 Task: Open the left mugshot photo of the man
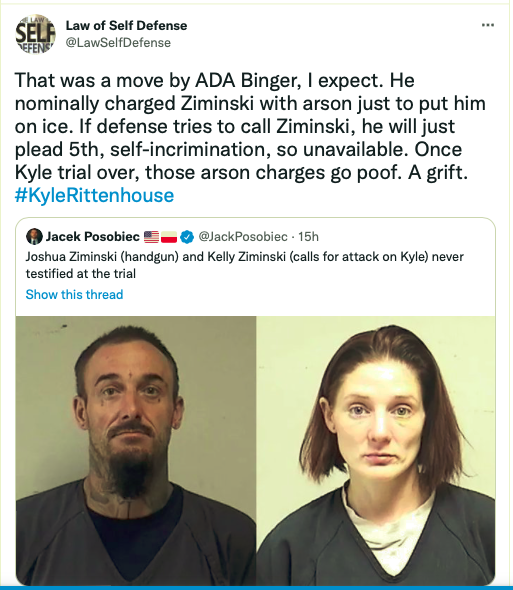click(x=136, y=451)
